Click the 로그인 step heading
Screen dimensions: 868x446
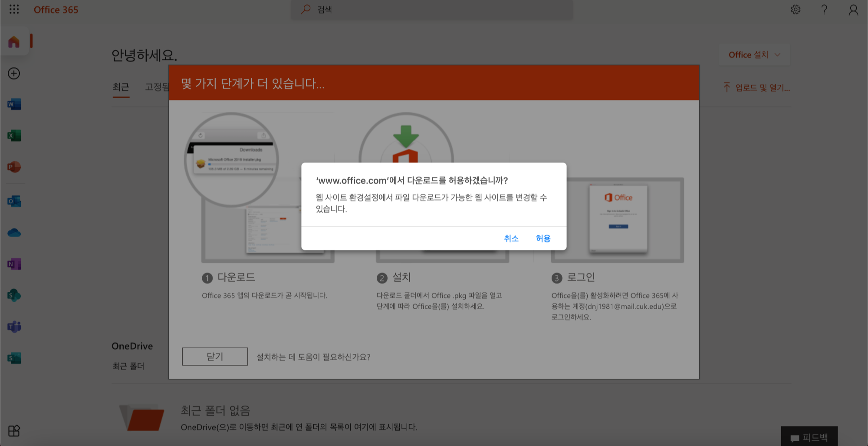coord(581,277)
